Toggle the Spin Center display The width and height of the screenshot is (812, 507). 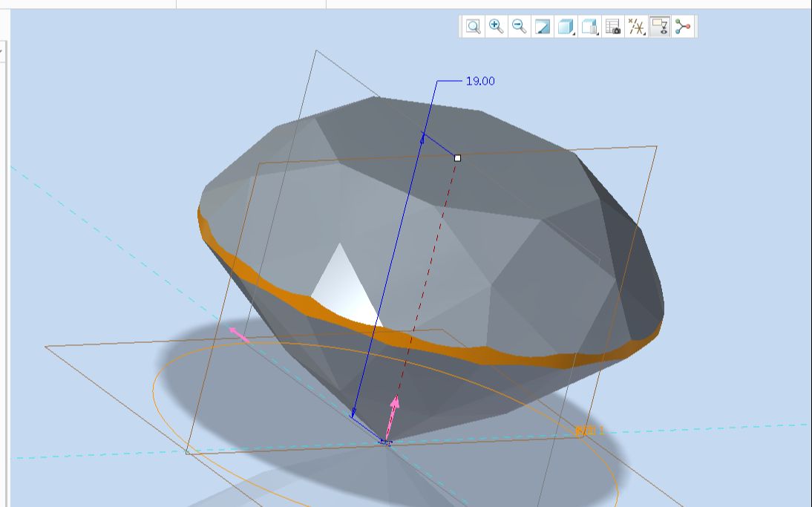pos(681,25)
